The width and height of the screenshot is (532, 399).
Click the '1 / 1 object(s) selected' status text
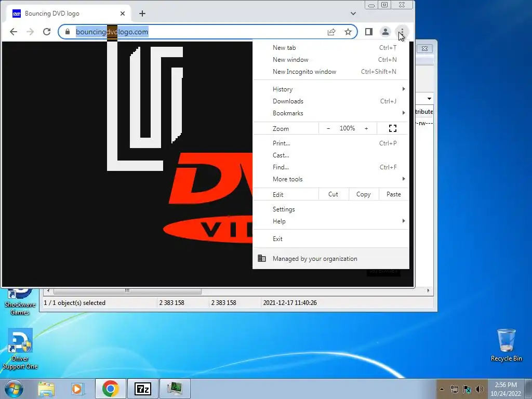75,303
